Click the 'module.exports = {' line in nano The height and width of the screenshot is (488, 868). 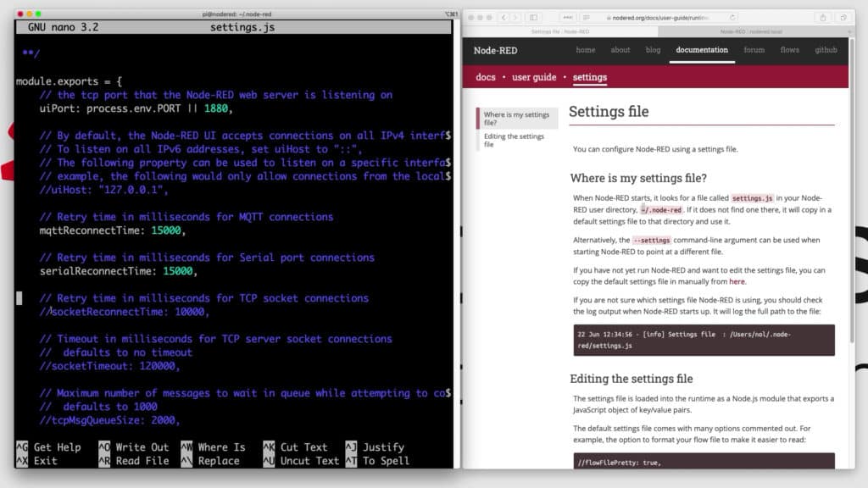[69, 81]
